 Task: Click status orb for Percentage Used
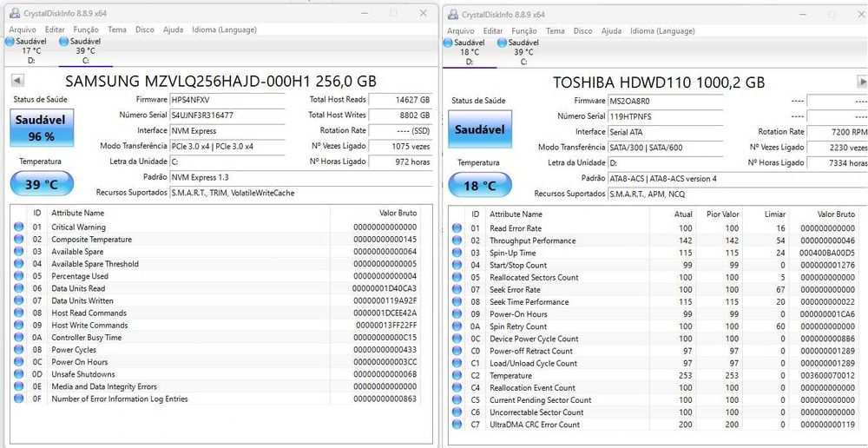point(19,276)
